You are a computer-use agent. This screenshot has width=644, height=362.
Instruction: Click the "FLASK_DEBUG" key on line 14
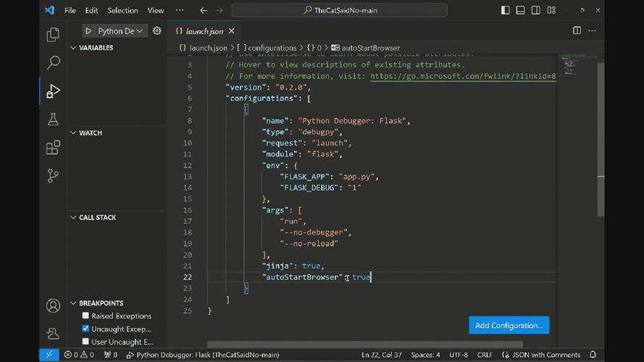coord(309,188)
